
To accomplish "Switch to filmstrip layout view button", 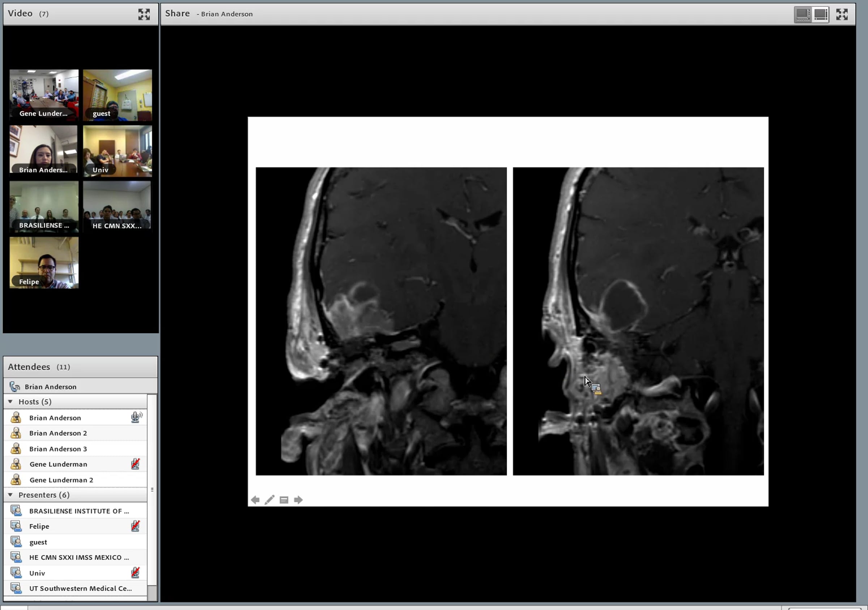I will [x=803, y=14].
